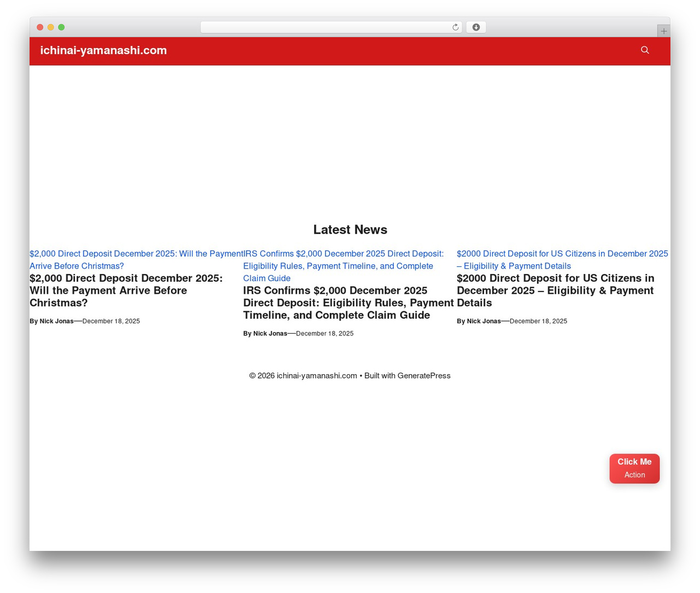Screen dimensions: 700x593
Task: Add a new tab with plus icon
Action: point(663,31)
